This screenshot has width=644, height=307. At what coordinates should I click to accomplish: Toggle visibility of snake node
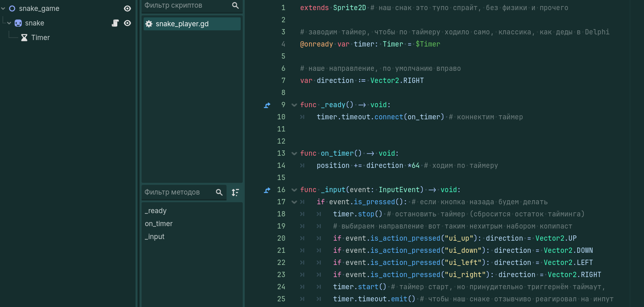click(127, 23)
